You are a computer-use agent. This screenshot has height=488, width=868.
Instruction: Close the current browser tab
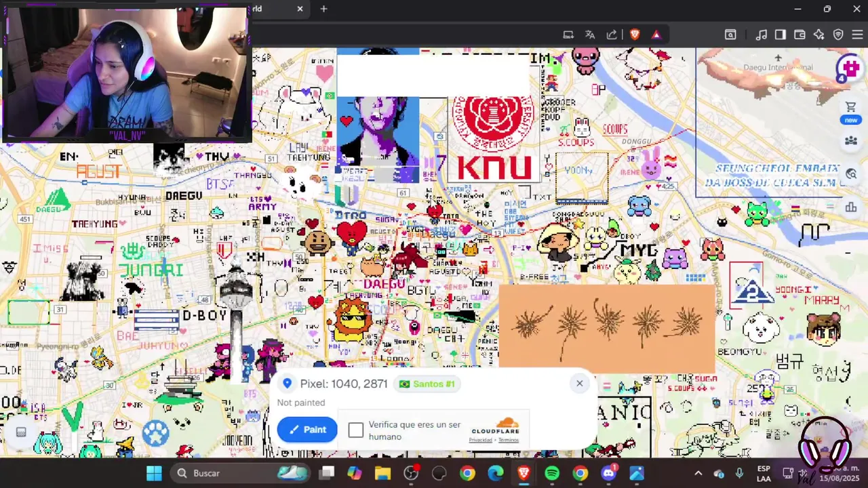[x=300, y=9]
